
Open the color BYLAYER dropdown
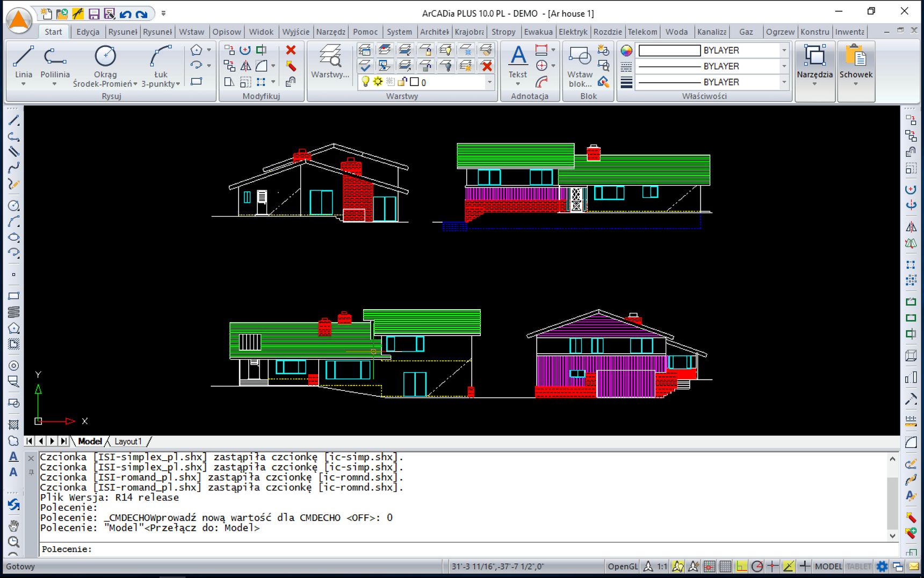coord(784,51)
